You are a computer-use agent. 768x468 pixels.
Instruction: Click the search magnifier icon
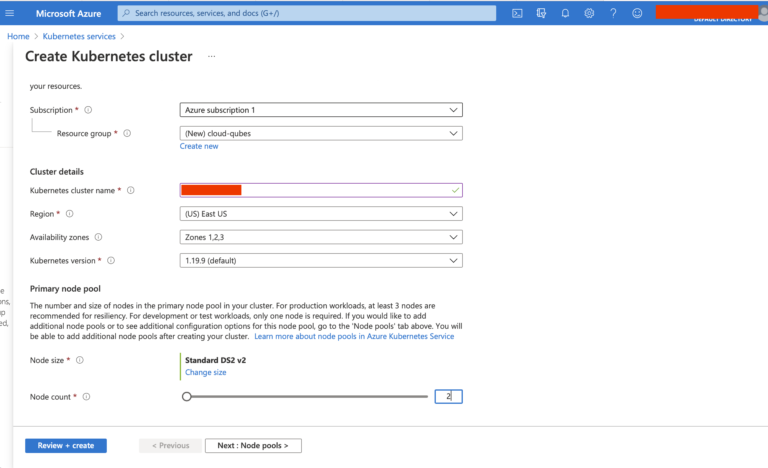tap(126, 13)
